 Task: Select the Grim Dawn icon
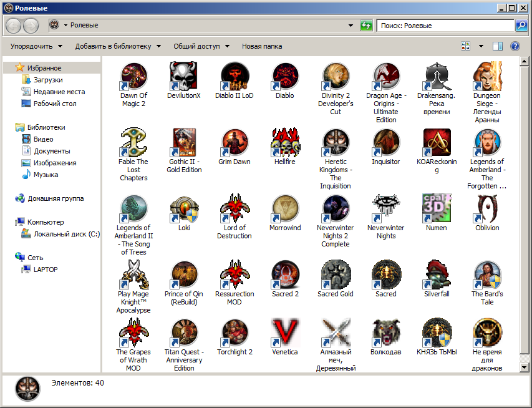[x=235, y=142]
